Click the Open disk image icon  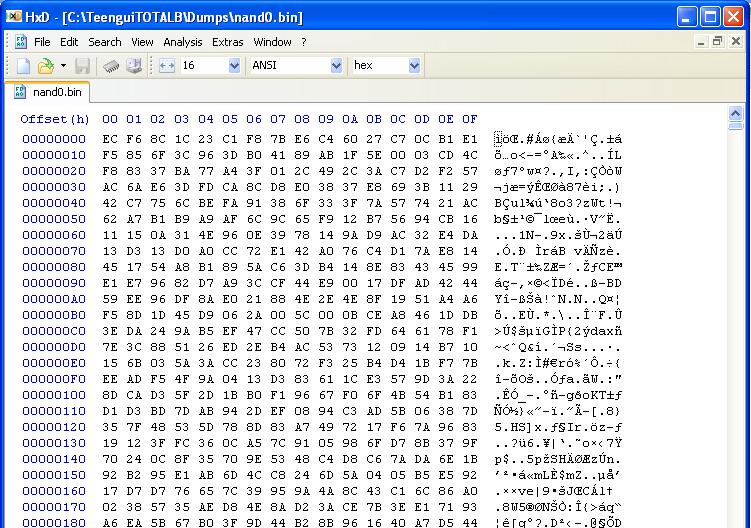(134, 66)
